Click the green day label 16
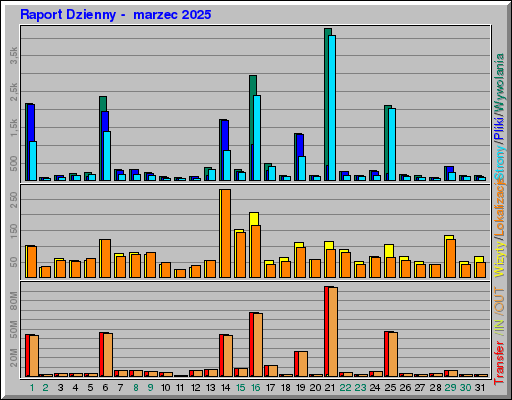The width and height of the screenshot is (512, 400). coord(256,388)
